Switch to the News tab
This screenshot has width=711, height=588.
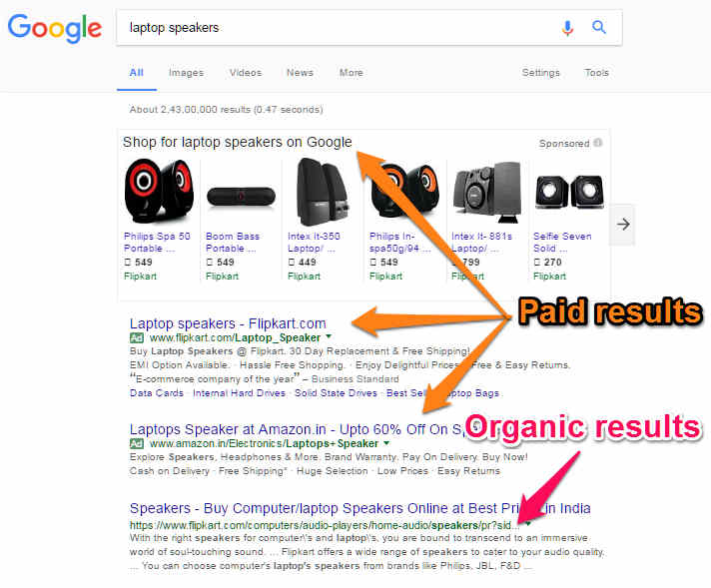(300, 73)
